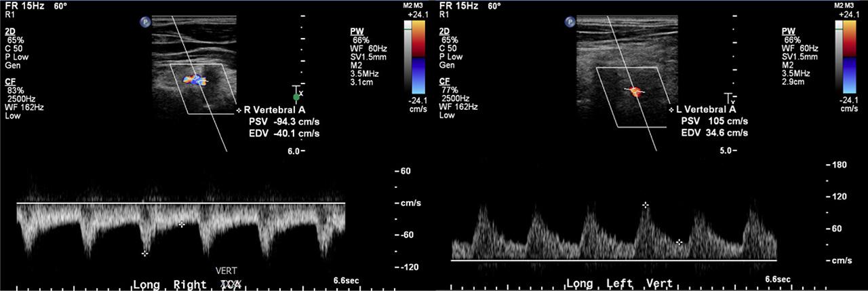Select peak systolic caliper on right vertebral waveform
The height and width of the screenshot is (291, 868).
pyautogui.click(x=144, y=253)
